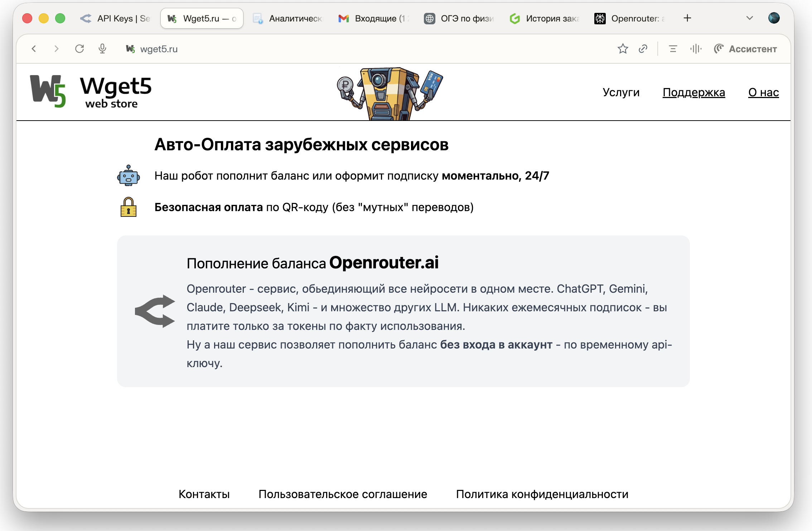The height and width of the screenshot is (531, 812).
Task: Open Пополнение баланса Openrouter.ai heading
Action: tap(312, 263)
